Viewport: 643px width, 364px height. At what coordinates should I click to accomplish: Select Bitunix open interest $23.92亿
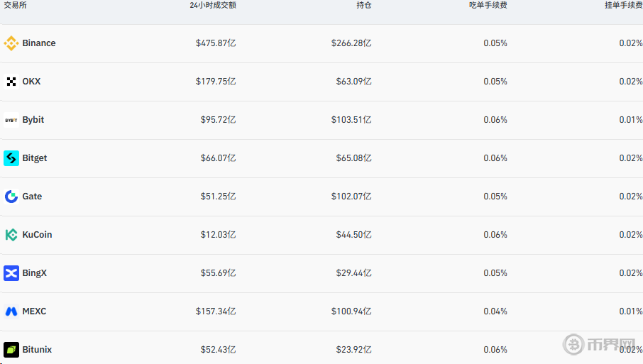click(x=354, y=350)
